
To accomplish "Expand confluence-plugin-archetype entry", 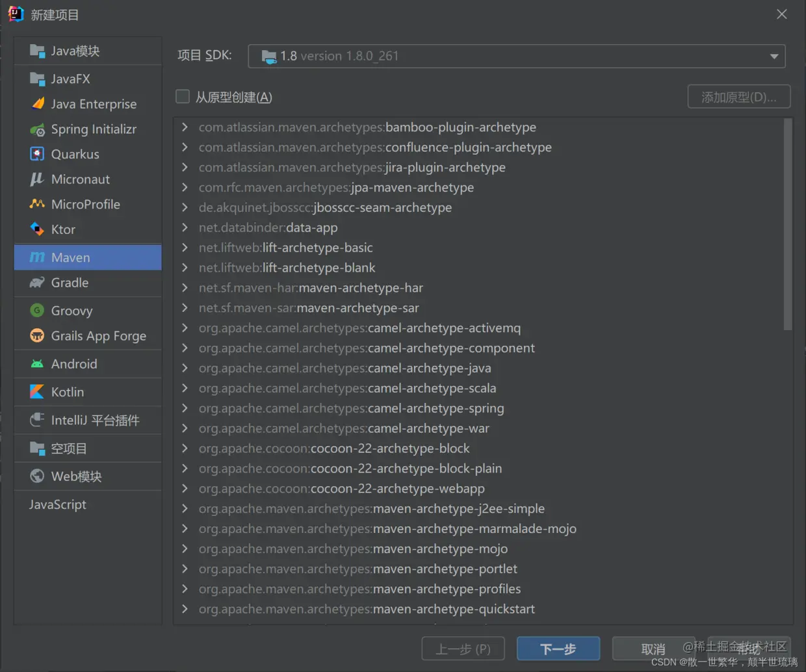I will 185,147.
